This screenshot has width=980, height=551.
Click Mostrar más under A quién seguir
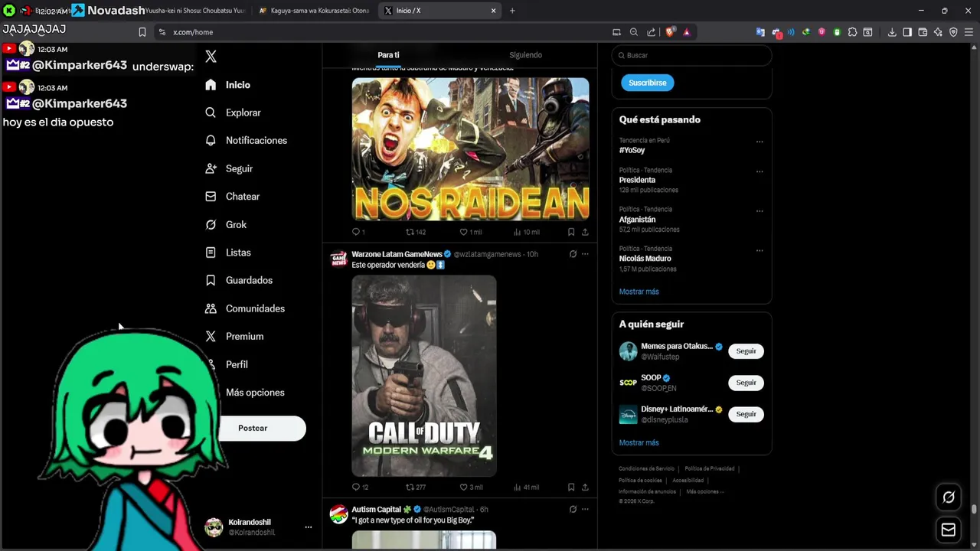[x=639, y=443]
